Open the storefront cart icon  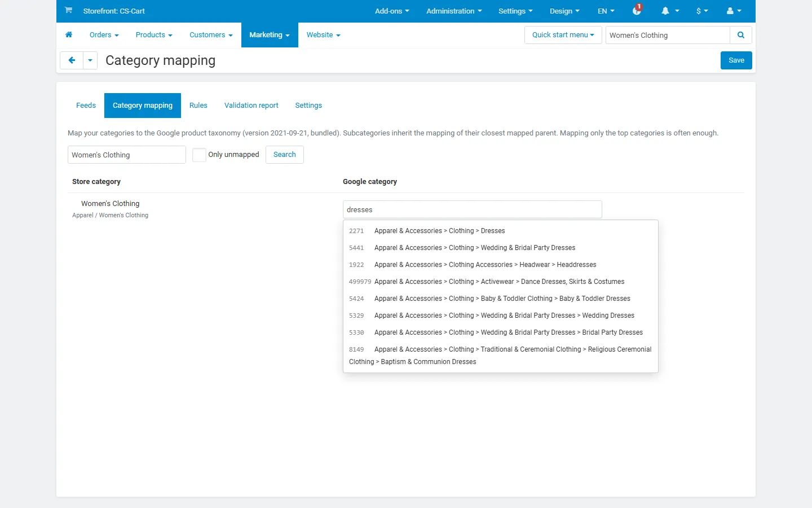pyautogui.click(x=68, y=10)
